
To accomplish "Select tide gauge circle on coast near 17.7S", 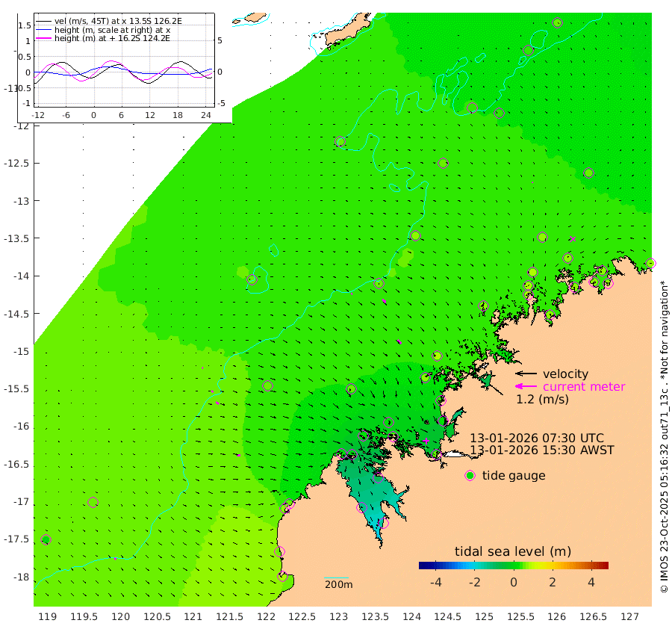I will [279, 552].
